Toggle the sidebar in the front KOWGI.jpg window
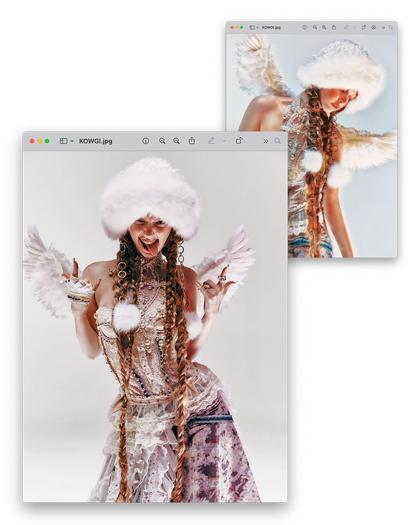The height and width of the screenshot is (525, 420). [x=63, y=141]
